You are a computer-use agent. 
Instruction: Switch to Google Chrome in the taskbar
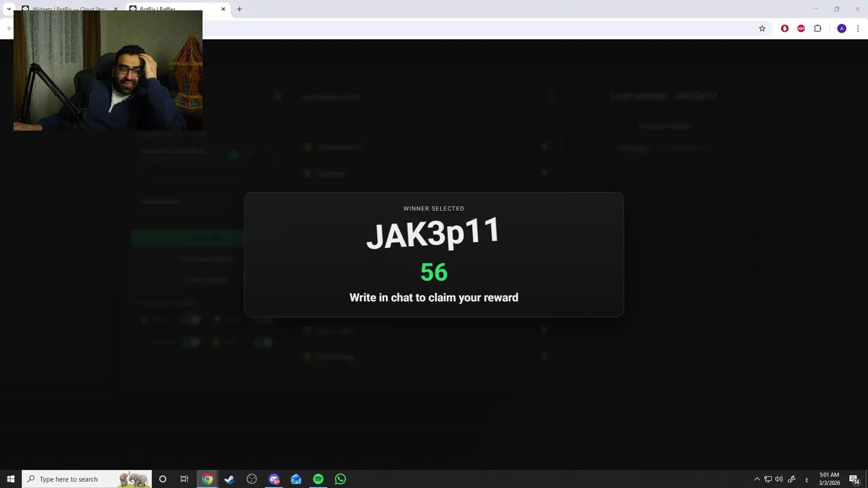pos(208,479)
